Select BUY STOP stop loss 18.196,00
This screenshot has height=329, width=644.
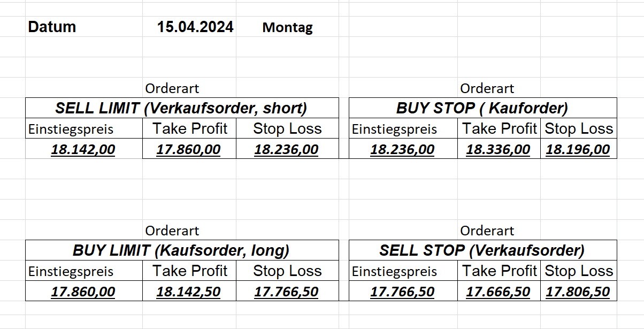578,149
